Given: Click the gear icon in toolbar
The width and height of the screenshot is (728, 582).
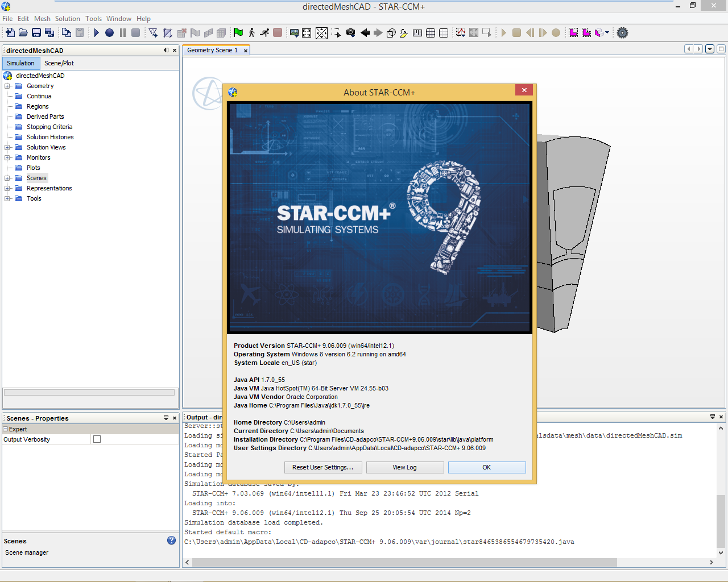Looking at the screenshot, I should [623, 33].
